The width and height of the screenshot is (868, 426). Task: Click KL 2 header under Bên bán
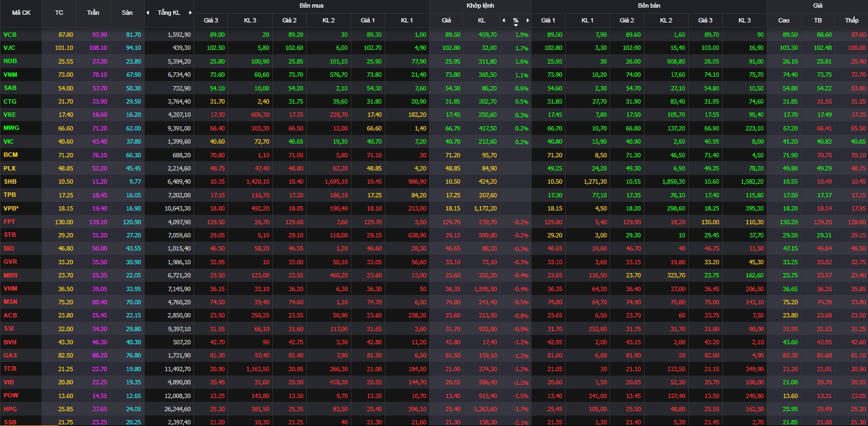(x=666, y=20)
